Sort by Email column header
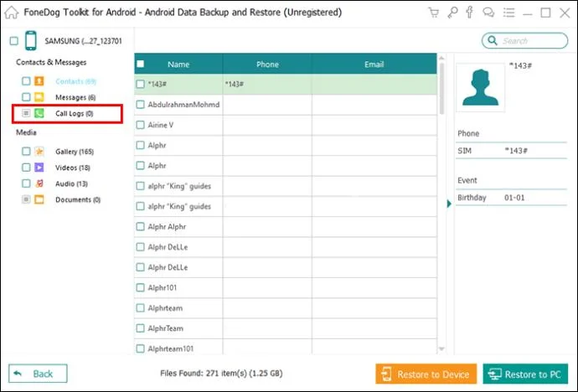This screenshot has height=392, width=578. click(x=374, y=64)
